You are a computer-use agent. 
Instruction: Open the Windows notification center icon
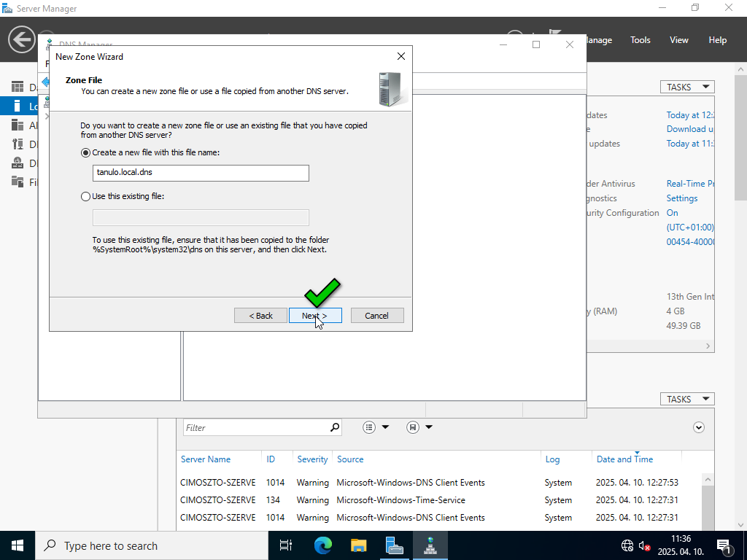point(724,545)
